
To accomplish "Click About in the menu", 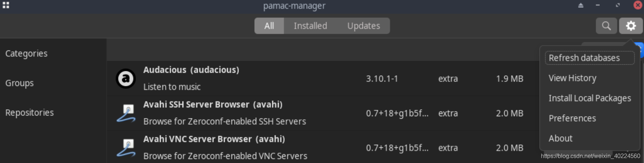I will 561,139.
